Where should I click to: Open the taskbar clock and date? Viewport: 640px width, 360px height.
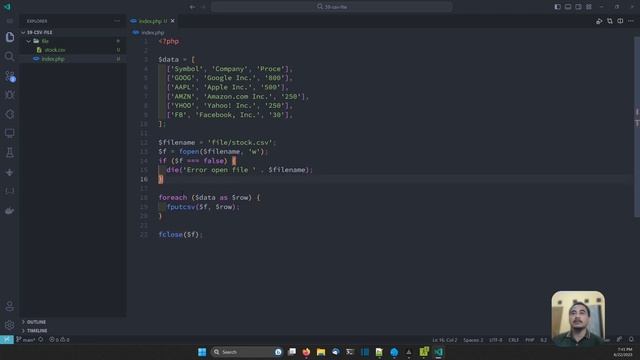click(x=624, y=352)
